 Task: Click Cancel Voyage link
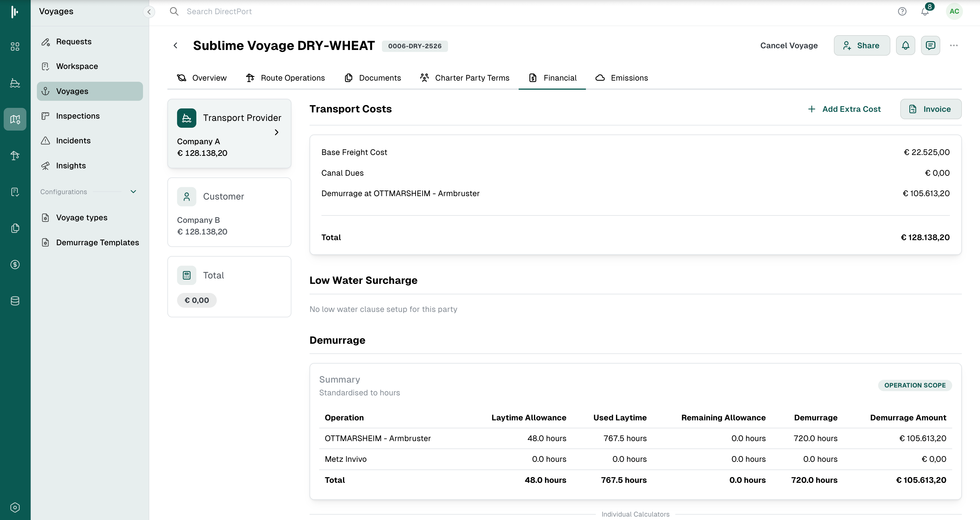[789, 46]
